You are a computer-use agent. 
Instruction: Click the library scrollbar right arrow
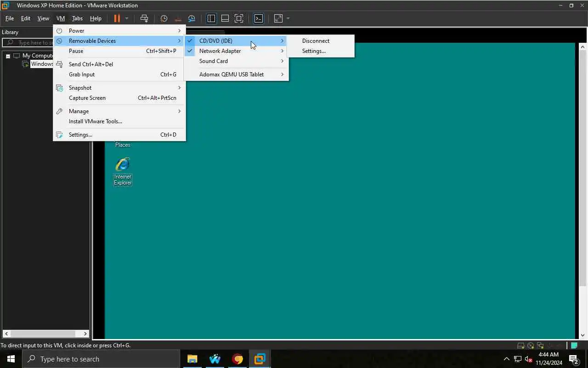[85, 333]
